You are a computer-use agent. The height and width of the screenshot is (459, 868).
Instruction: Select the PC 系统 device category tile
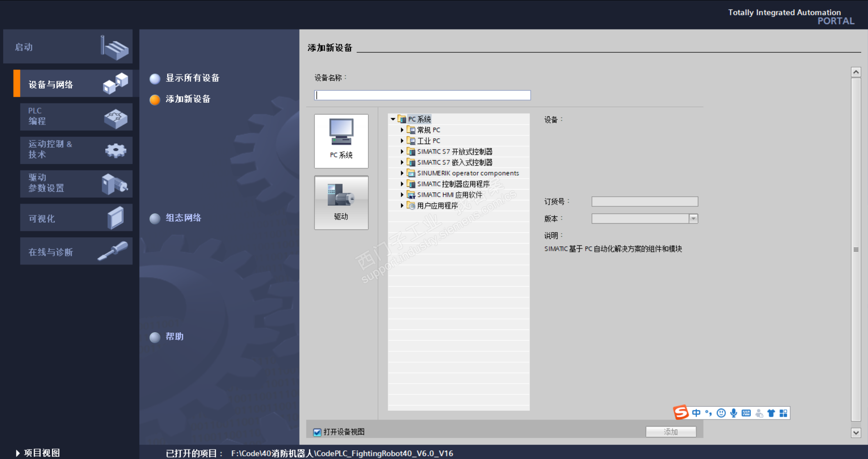[x=341, y=141]
